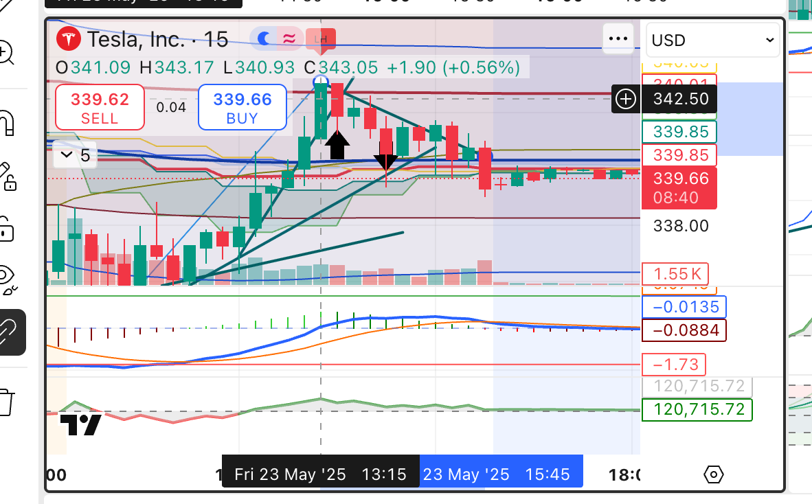The image size is (812, 504).
Task: Click the C343.05 close value
Action: tap(341, 68)
